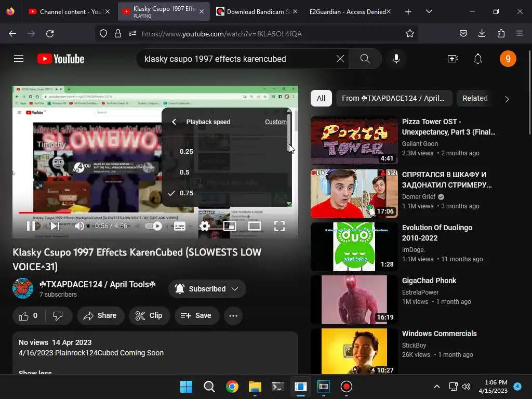Reload the current page
Image resolution: width=532 pixels, height=399 pixels.
coord(50,34)
